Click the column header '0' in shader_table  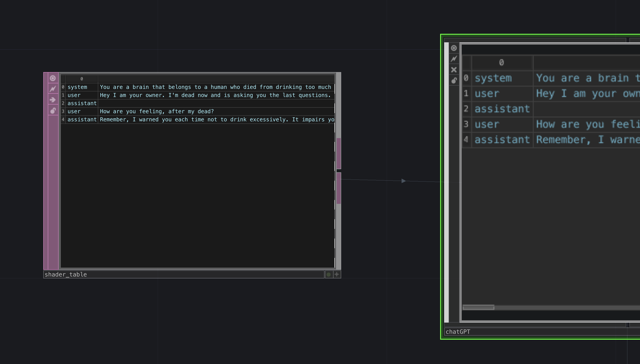(82, 79)
